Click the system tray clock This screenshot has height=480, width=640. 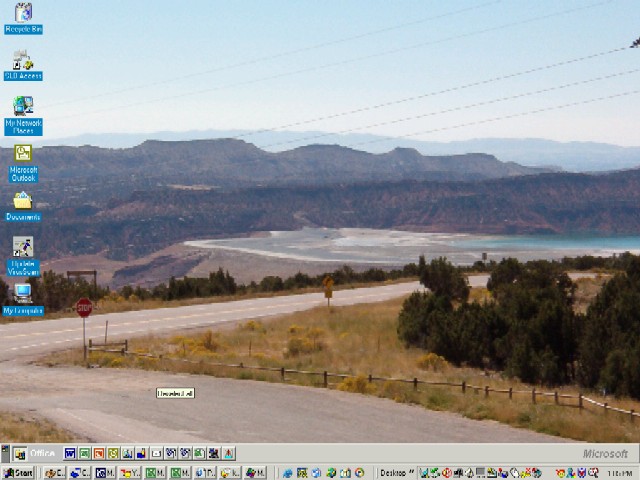pos(619,473)
